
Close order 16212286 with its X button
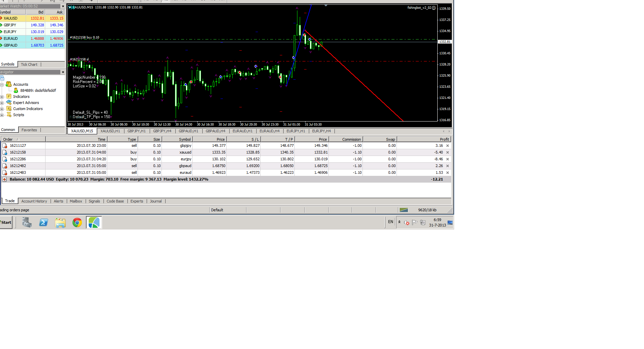(x=447, y=159)
